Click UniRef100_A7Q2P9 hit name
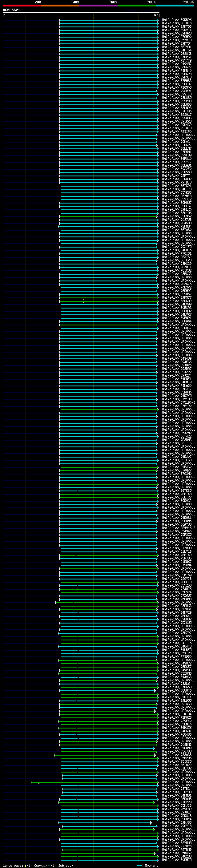 click(x=177, y=802)
